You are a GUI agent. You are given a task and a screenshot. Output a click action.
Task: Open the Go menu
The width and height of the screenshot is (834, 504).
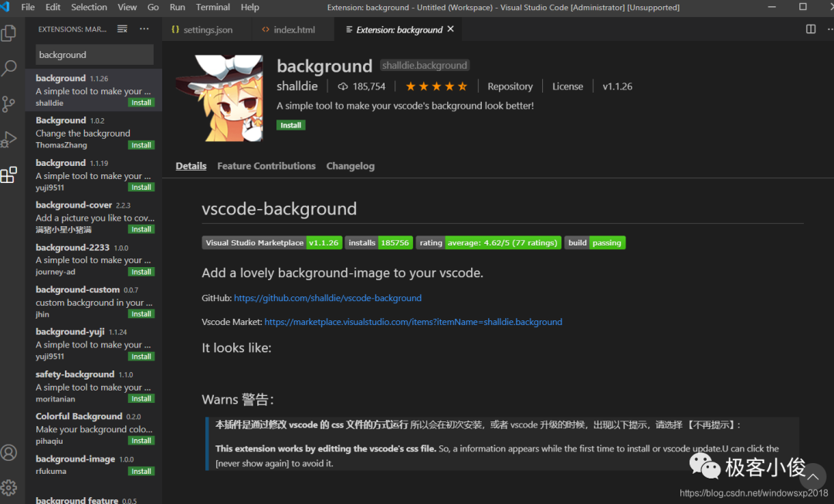[153, 7]
